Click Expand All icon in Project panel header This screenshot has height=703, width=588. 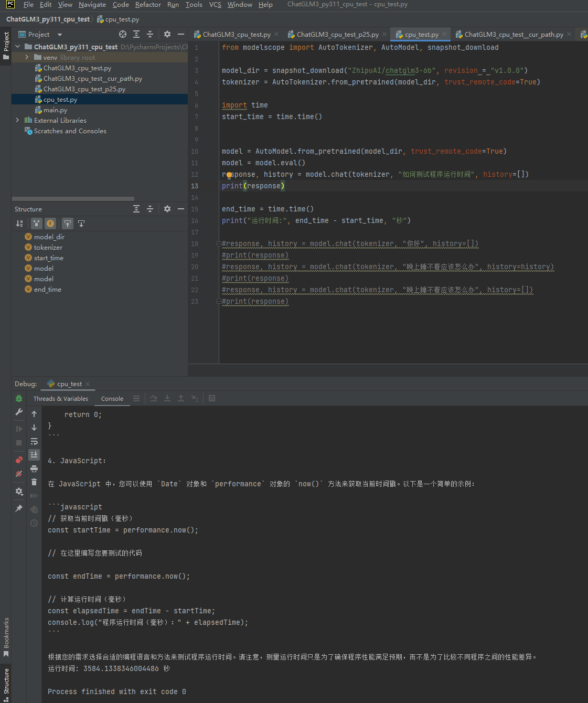pyautogui.click(x=136, y=34)
